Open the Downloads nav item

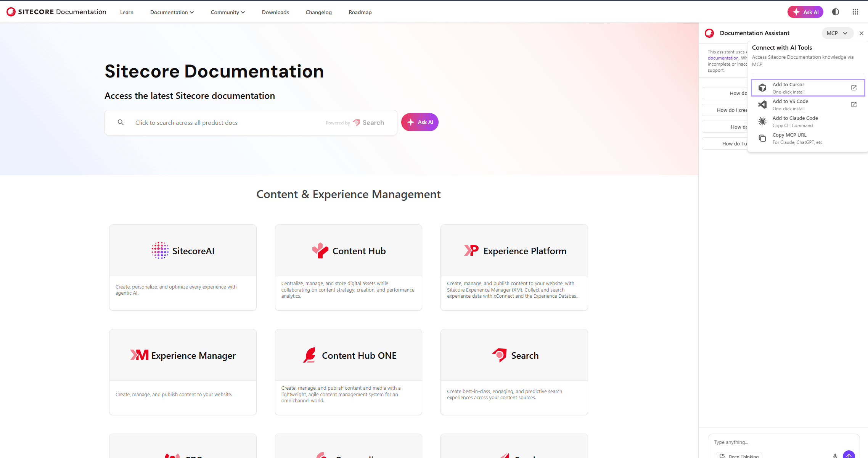[275, 12]
